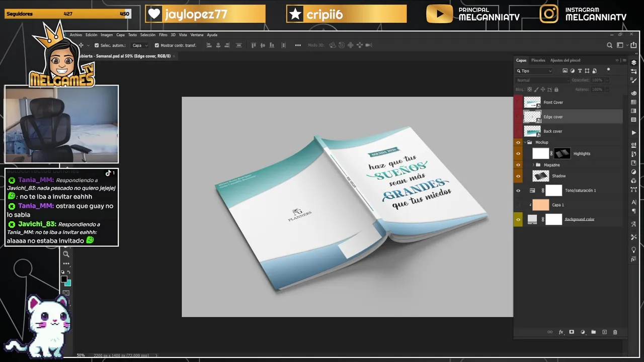Toggle Selec. autom. checkbox

coord(97,45)
